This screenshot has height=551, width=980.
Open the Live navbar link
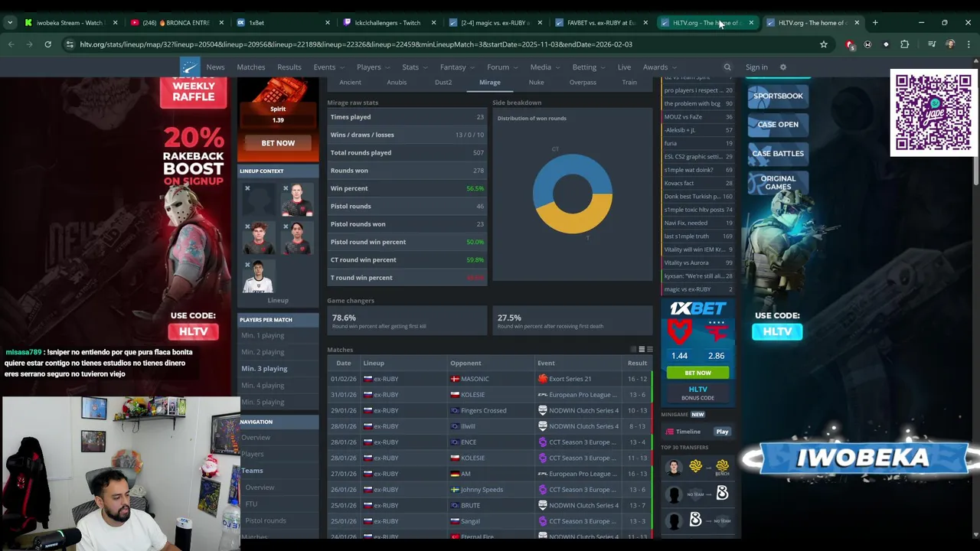(x=624, y=67)
